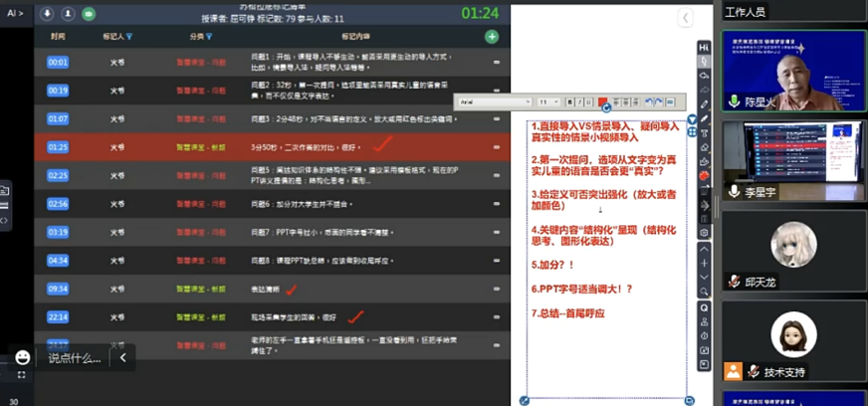Open the 标记人 column filter
868x406 pixels.
click(128, 36)
